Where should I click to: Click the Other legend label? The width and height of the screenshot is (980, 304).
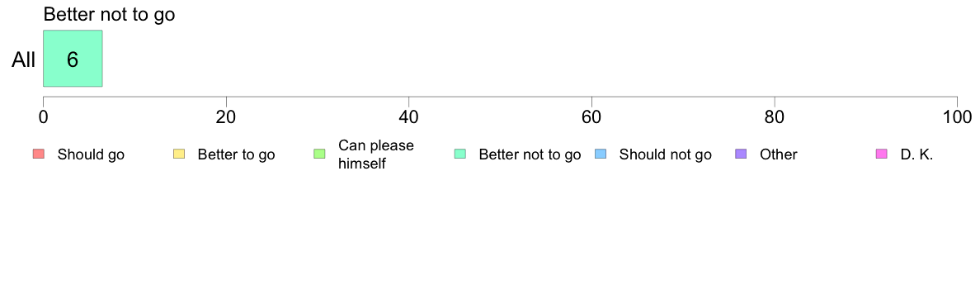tap(778, 154)
